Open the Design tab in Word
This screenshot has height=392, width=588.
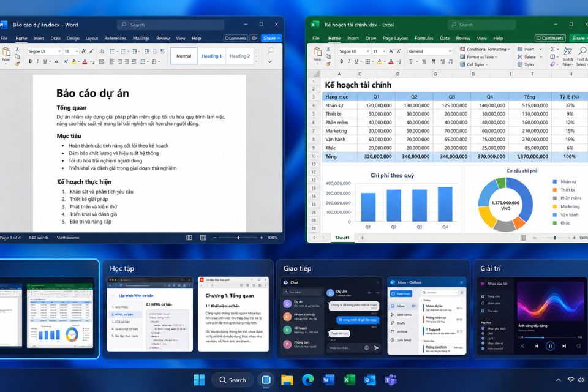tap(73, 38)
